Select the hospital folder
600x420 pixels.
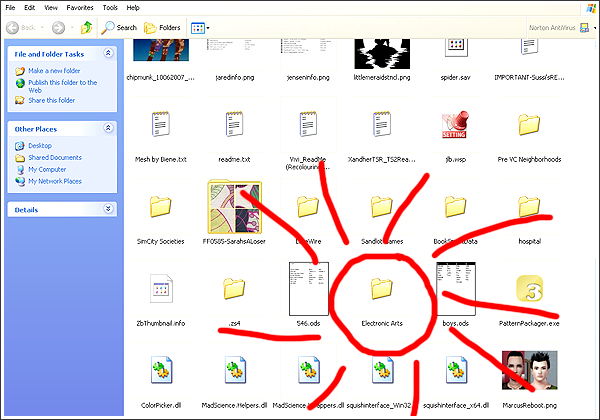(529, 207)
